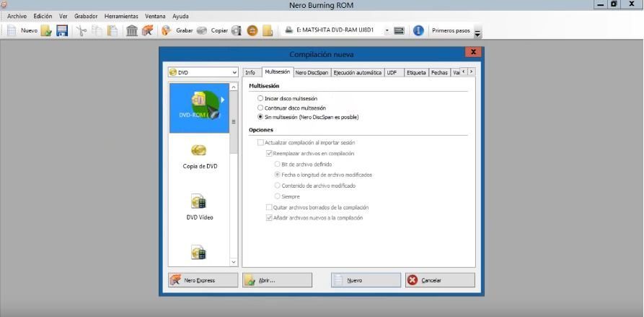Switch to the Fechas tab

(439, 72)
